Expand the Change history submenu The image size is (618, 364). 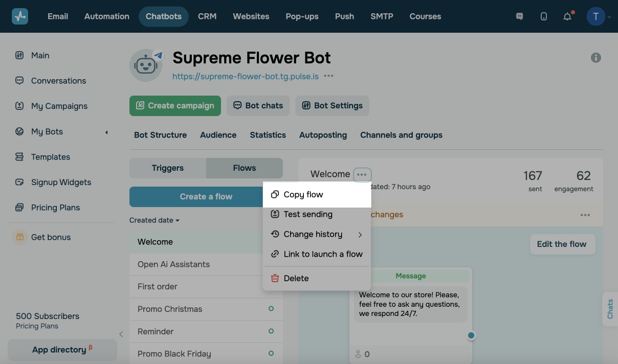[360, 235]
